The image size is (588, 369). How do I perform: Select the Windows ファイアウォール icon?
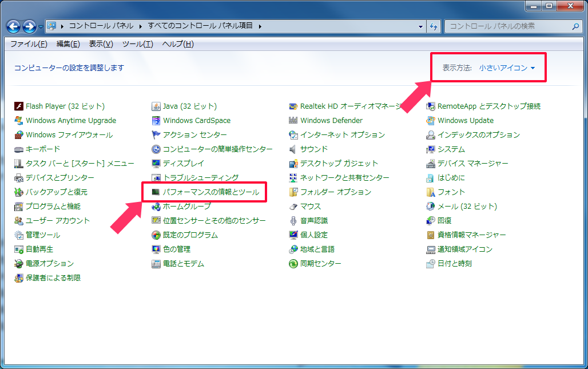point(19,134)
